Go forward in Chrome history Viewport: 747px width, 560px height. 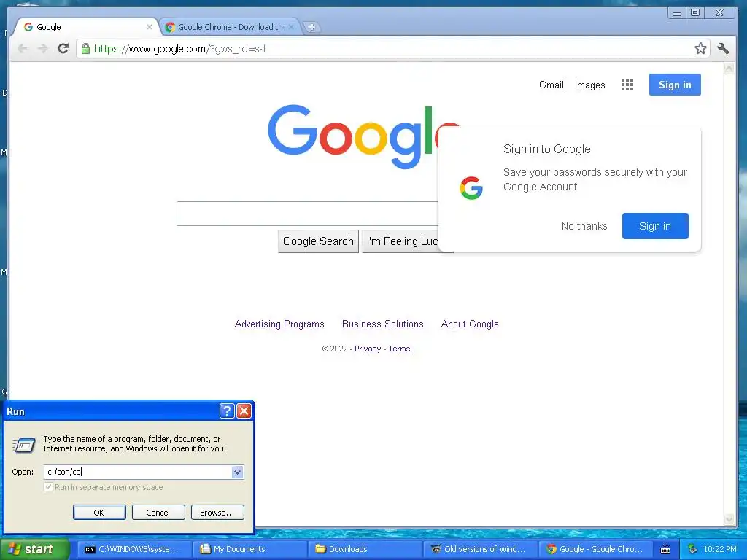pyautogui.click(x=43, y=49)
